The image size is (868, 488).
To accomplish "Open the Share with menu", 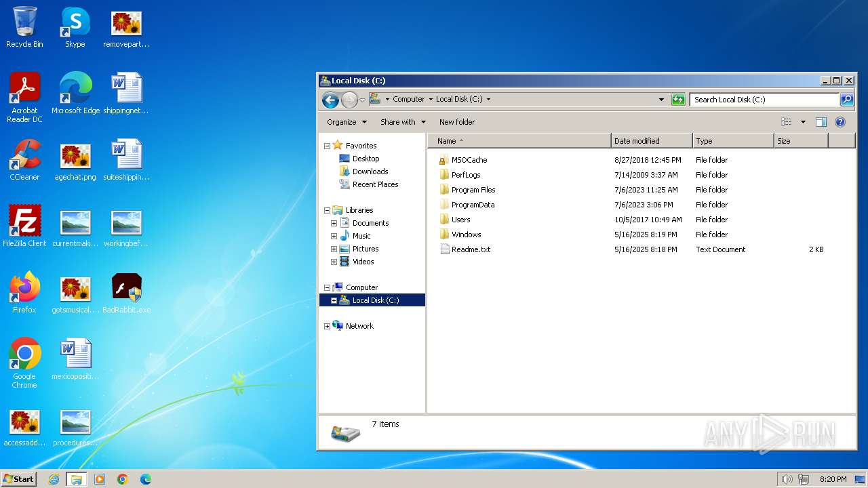I will [x=403, y=122].
